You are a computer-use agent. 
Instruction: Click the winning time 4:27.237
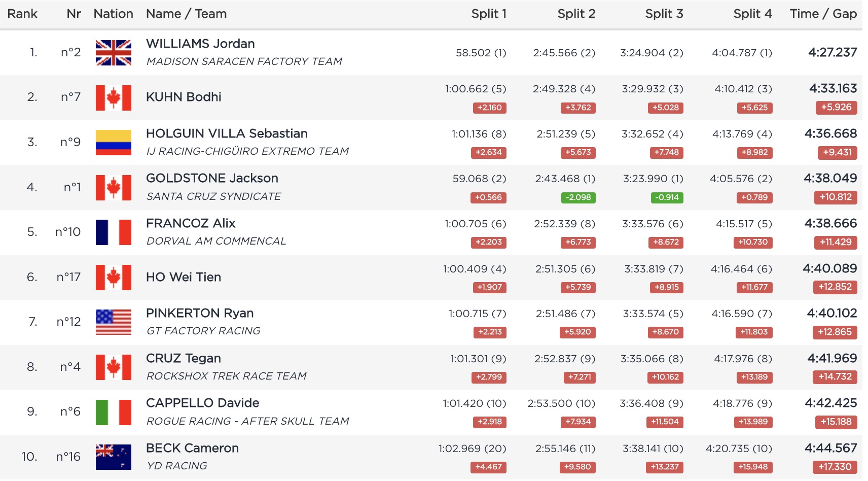833,52
